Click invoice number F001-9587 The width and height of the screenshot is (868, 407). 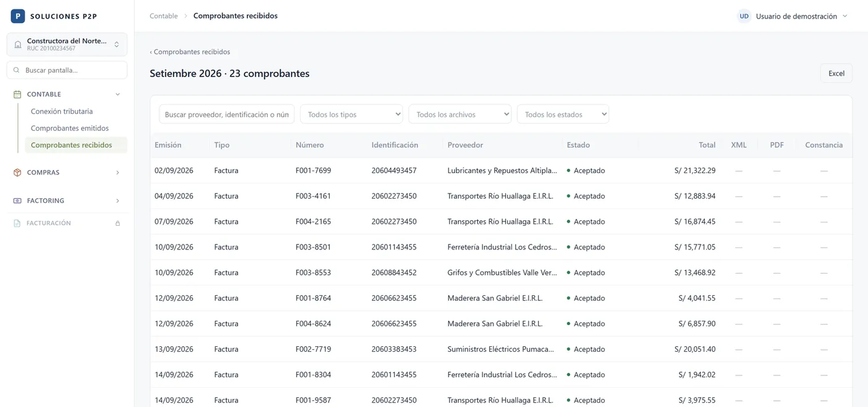pos(313,400)
